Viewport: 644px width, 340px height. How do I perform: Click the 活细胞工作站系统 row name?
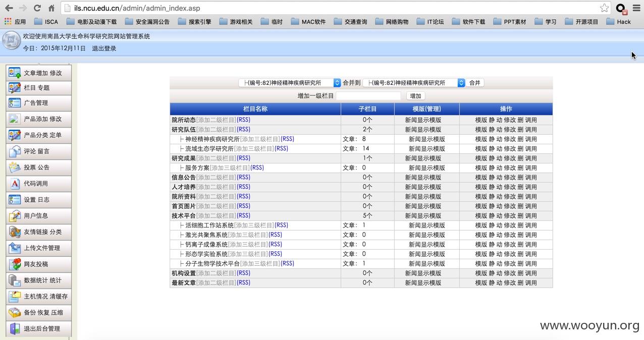point(209,225)
